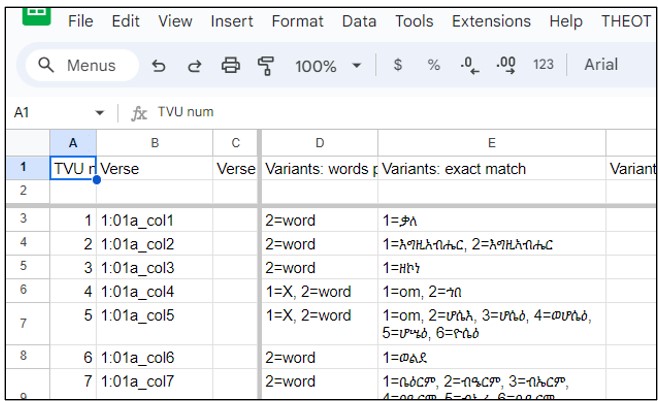Expand the A1 name box dropdown

click(98, 113)
